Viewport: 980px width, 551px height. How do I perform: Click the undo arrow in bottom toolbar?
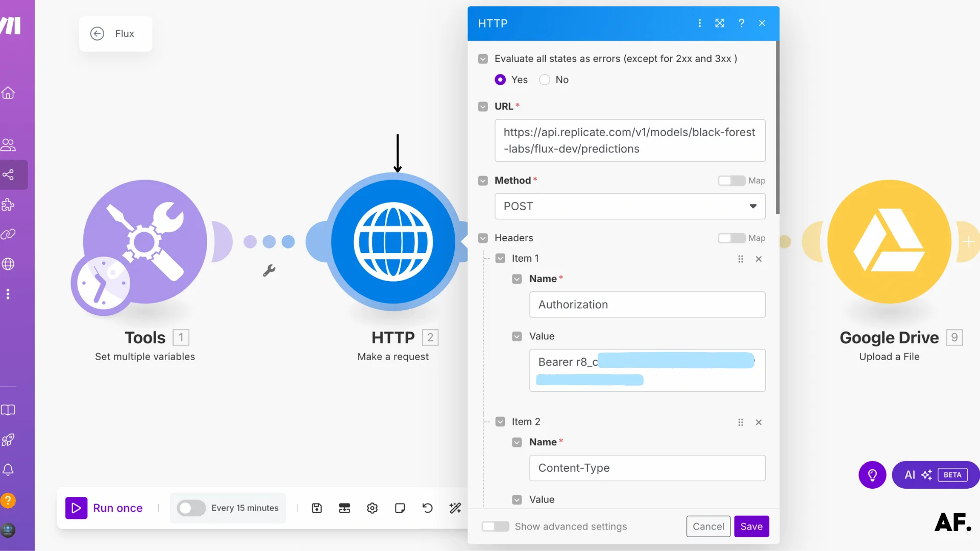(x=427, y=508)
